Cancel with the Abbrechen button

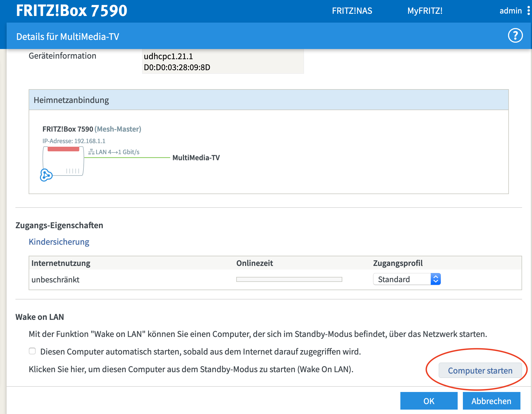[491, 401]
